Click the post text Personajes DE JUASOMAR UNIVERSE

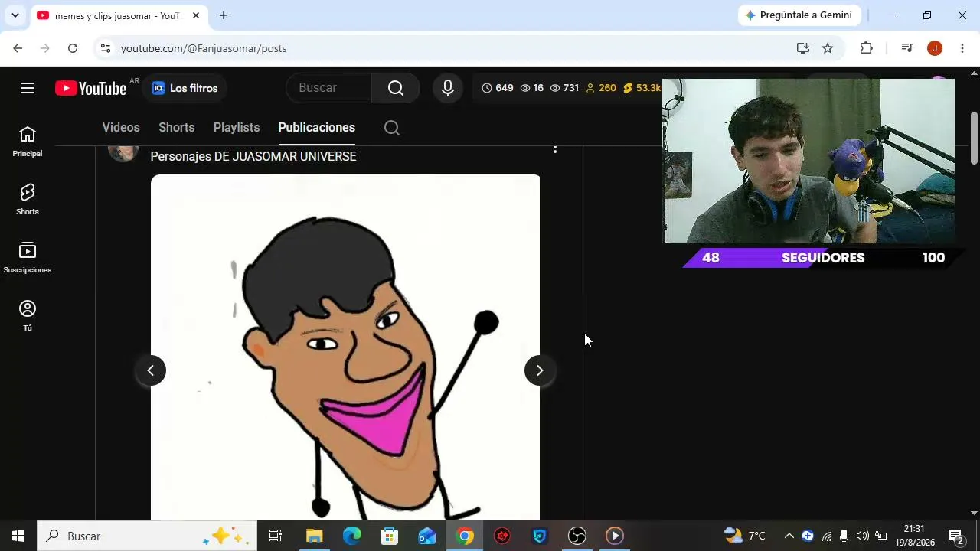(x=253, y=156)
